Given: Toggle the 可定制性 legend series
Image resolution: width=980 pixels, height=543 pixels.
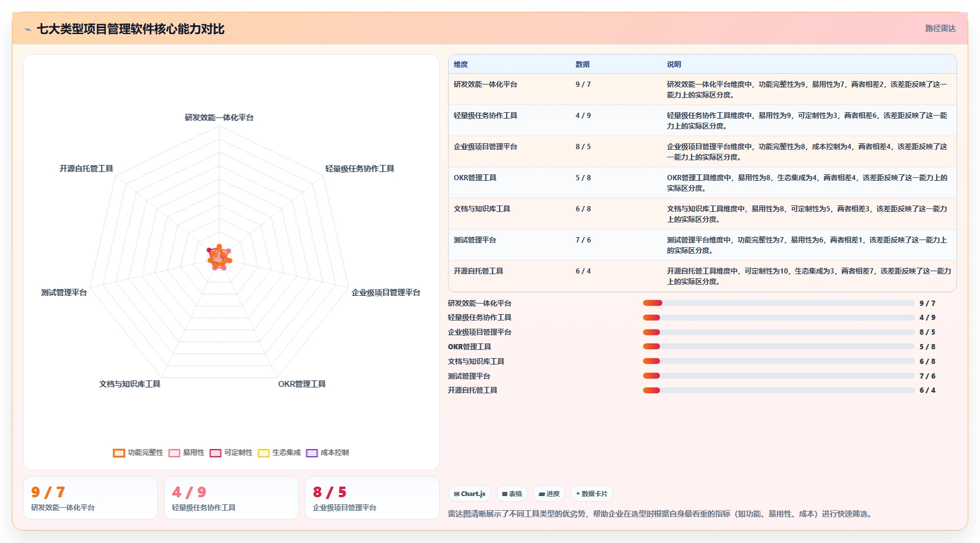Looking at the screenshot, I should (x=231, y=453).
